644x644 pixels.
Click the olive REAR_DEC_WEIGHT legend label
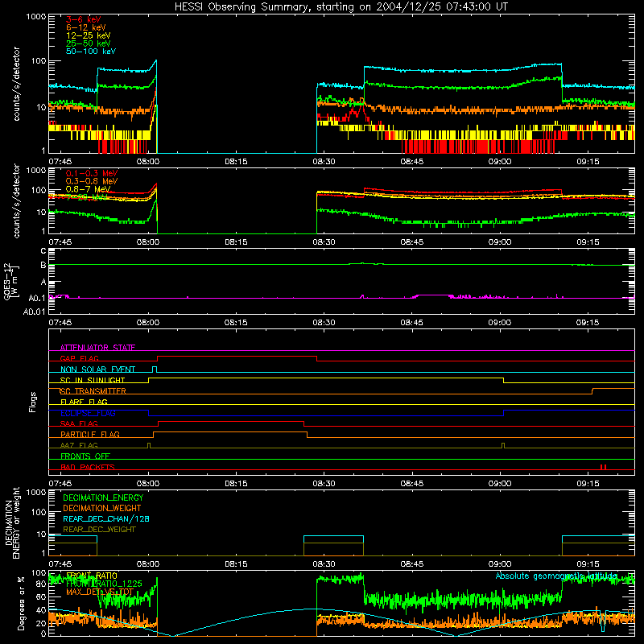click(99, 530)
